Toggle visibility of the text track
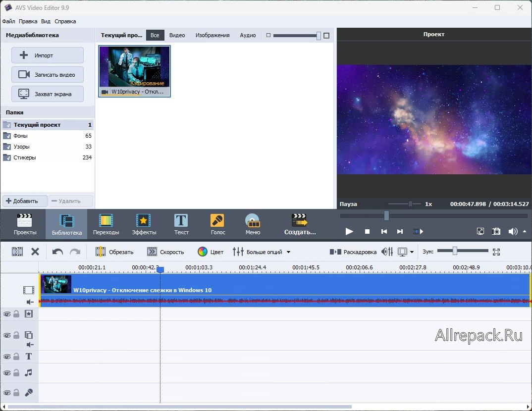 7,357
